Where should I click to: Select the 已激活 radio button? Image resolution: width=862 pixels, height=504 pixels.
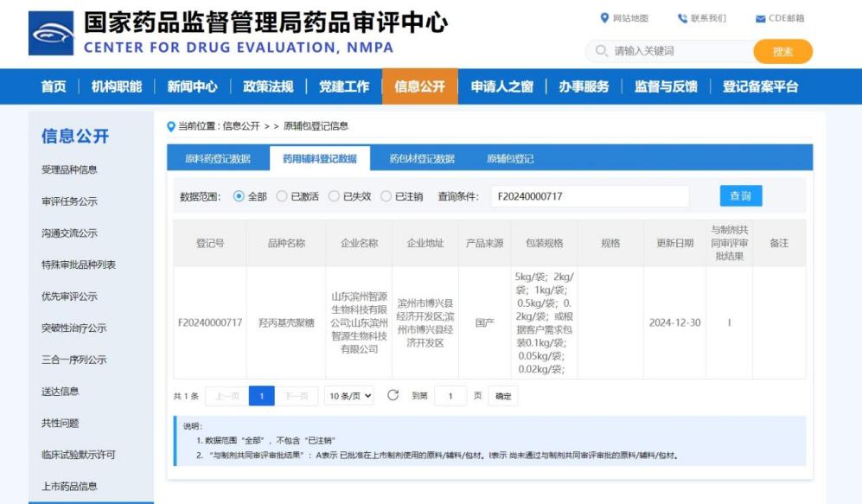(x=282, y=196)
